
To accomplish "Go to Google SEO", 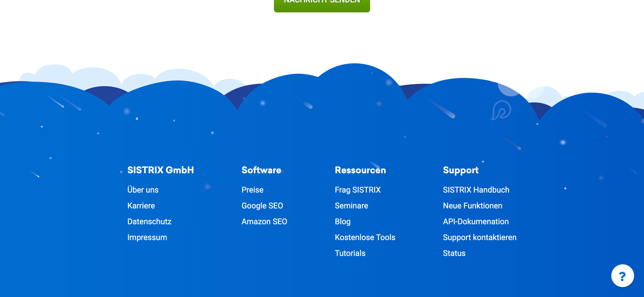I will coord(262,206).
